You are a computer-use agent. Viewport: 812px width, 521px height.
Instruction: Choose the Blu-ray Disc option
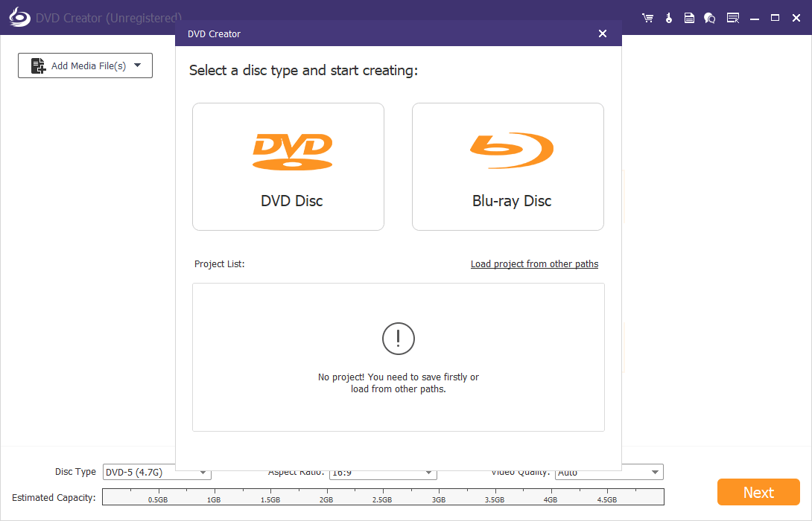[x=508, y=167]
